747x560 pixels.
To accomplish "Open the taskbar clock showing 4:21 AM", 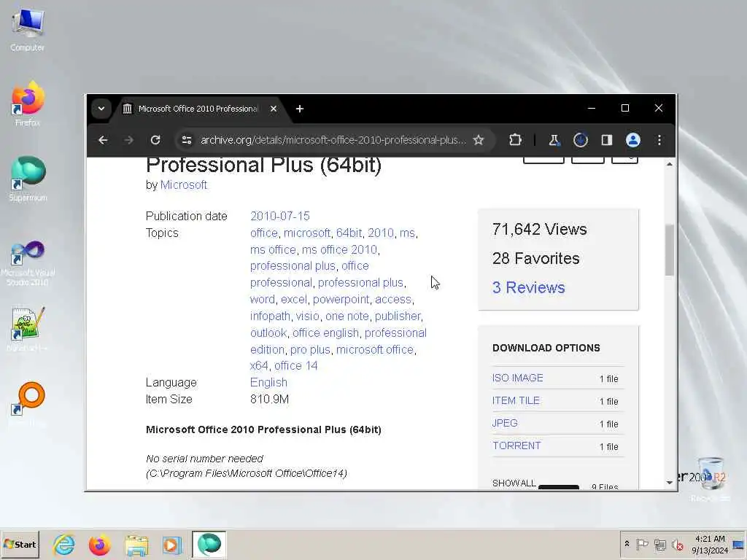I will 710,544.
